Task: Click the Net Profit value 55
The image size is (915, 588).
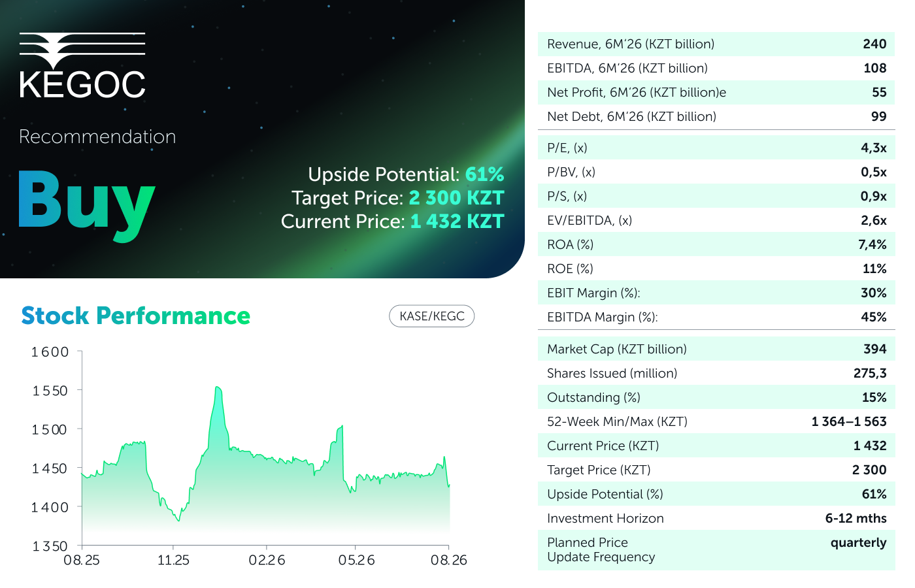Action: [880, 92]
